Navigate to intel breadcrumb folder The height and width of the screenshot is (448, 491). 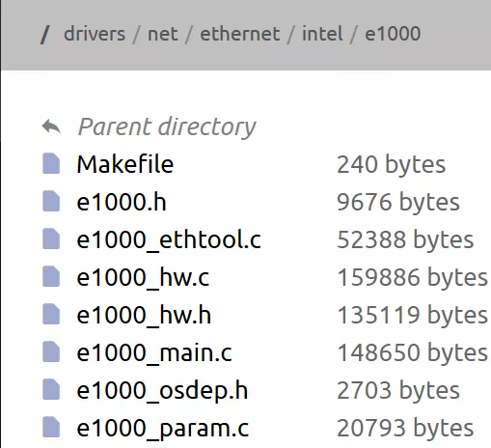tap(322, 34)
